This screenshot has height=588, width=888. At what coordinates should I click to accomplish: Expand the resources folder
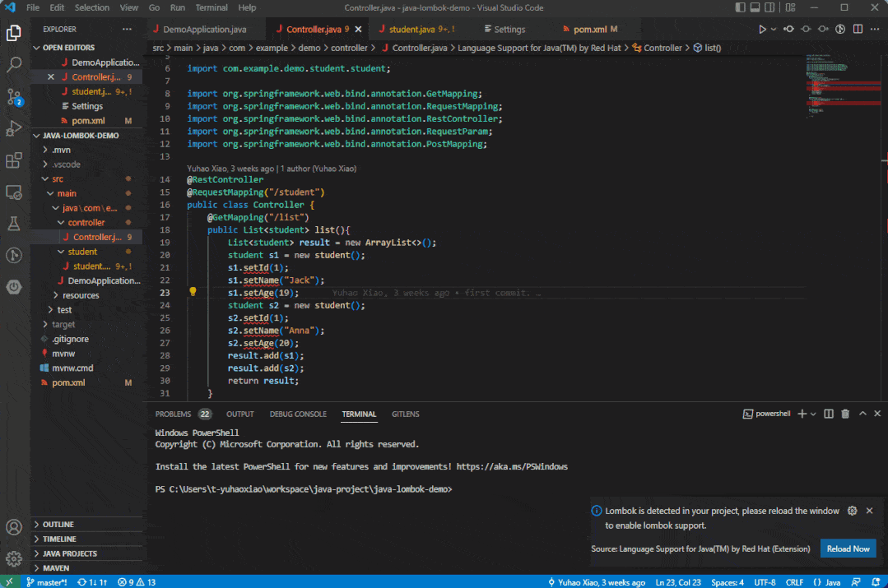pos(80,295)
